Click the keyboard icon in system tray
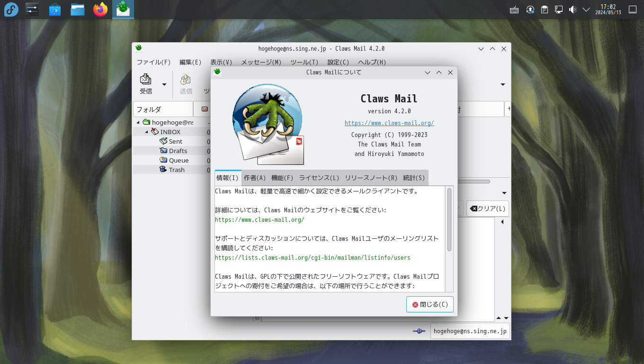 click(x=514, y=9)
